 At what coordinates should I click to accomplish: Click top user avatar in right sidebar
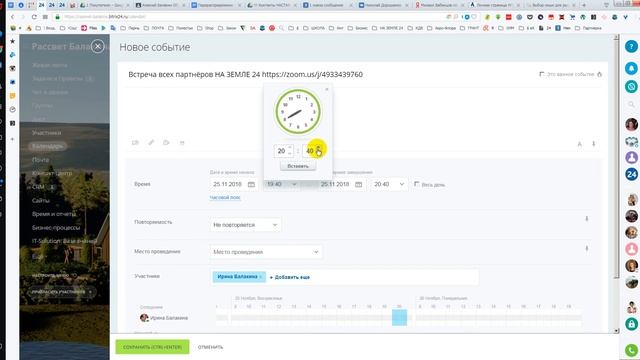click(x=631, y=124)
